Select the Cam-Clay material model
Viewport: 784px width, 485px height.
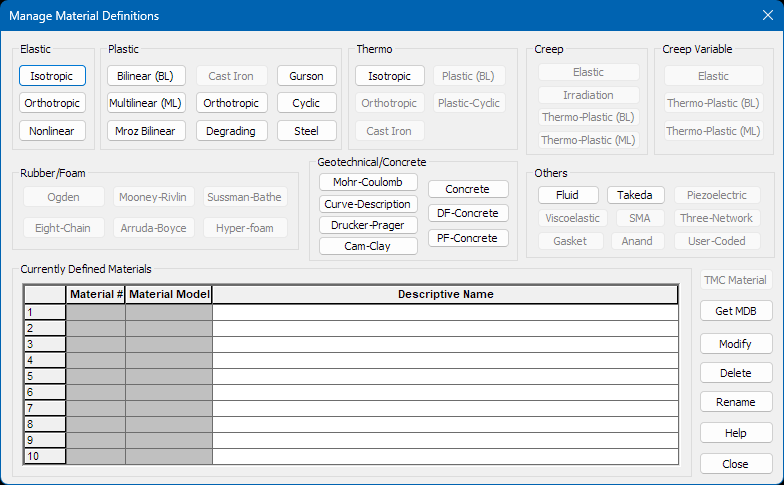[368, 246]
